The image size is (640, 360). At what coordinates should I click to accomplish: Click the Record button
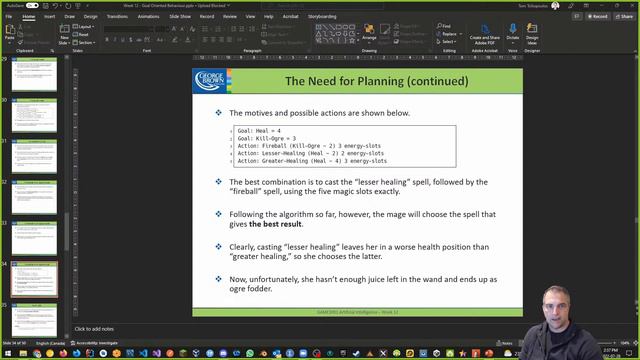click(x=597, y=17)
